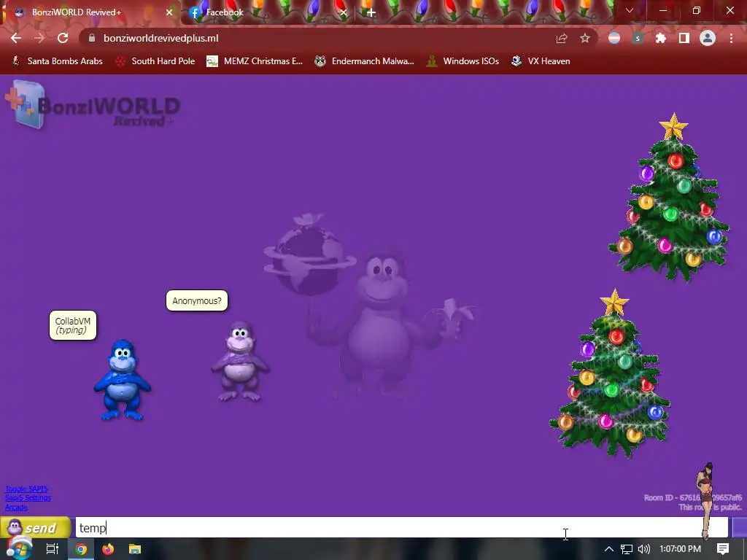Screen dimensions: 747x560
Task: Go back to the previous page
Action: 16,38
